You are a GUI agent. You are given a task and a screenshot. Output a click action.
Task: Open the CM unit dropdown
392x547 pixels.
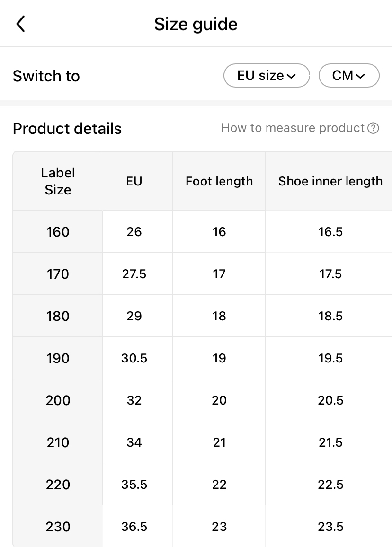[x=349, y=76]
